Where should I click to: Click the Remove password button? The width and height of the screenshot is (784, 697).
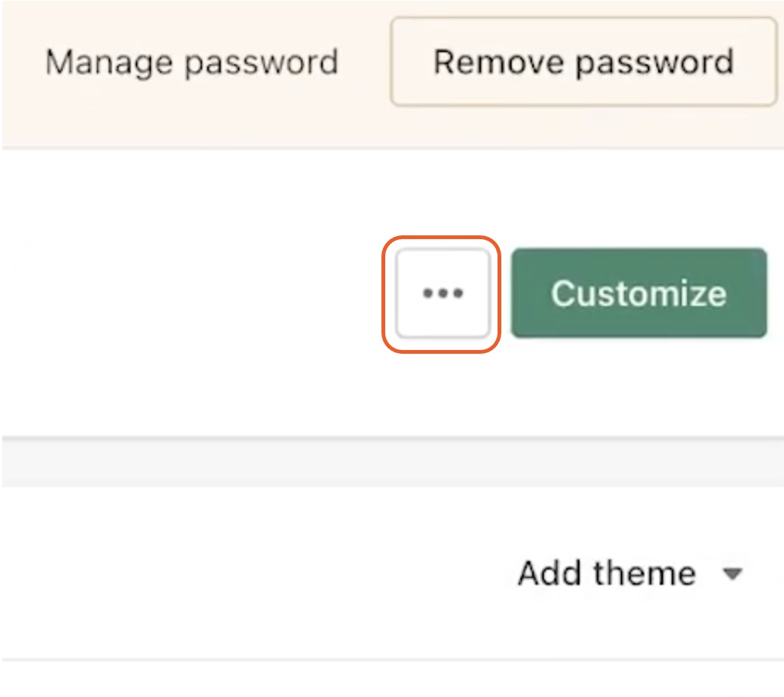tap(583, 62)
